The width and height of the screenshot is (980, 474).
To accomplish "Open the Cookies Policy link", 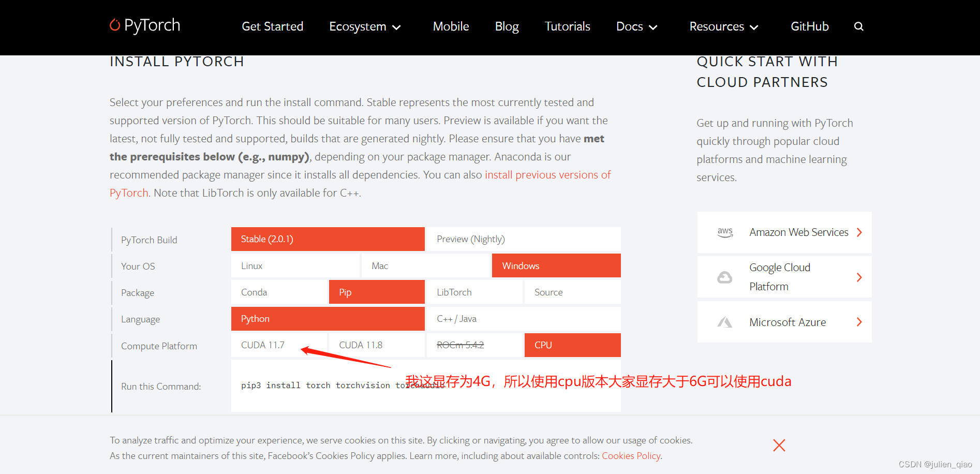I will [x=631, y=456].
